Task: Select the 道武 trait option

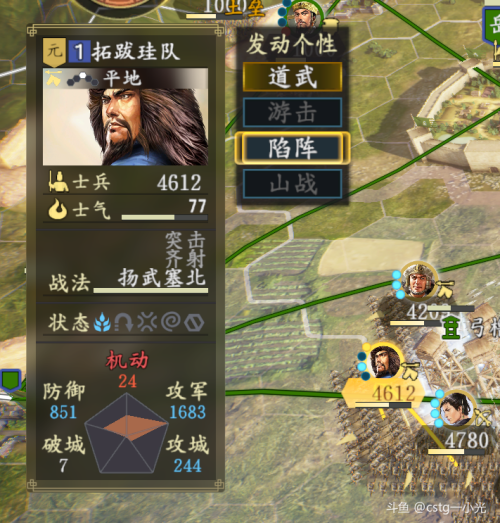Action: pyautogui.click(x=292, y=77)
